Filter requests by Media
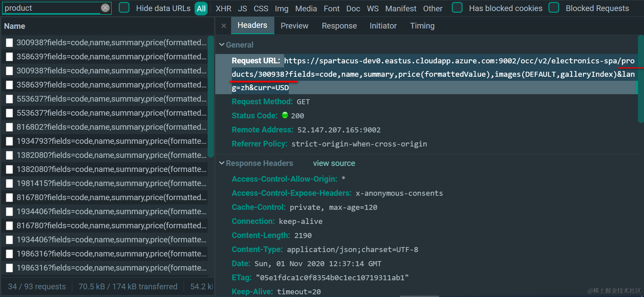Screen dimensions: 644x297 306,8
